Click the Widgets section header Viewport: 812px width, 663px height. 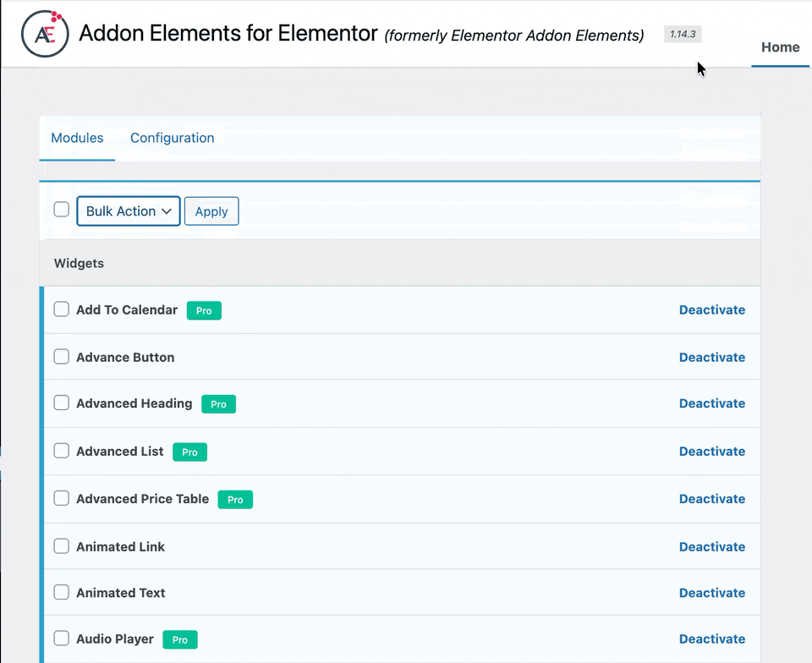click(x=400, y=263)
